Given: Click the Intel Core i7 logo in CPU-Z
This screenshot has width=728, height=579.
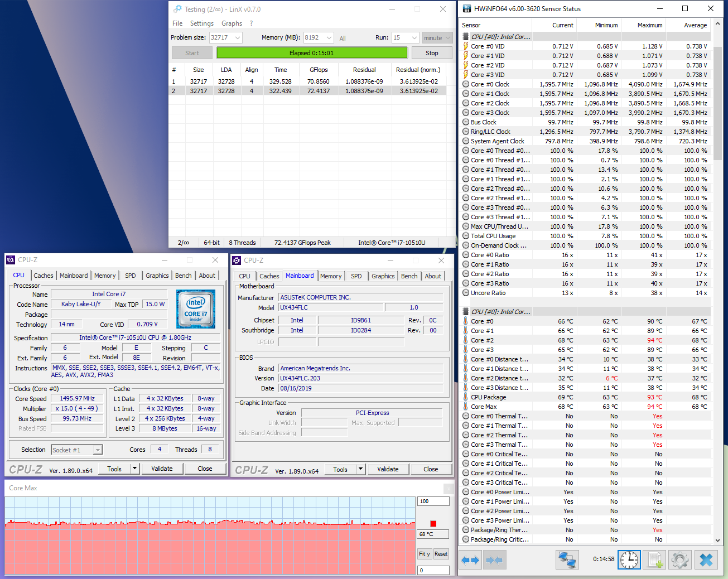Looking at the screenshot, I should [195, 309].
